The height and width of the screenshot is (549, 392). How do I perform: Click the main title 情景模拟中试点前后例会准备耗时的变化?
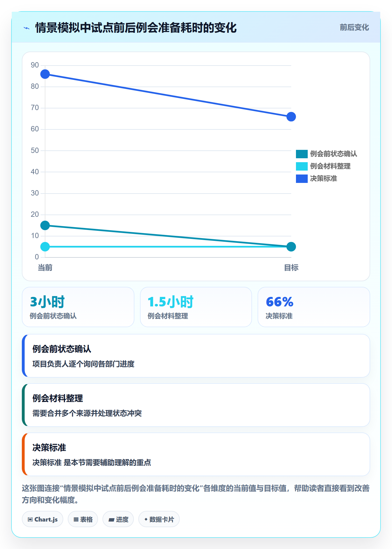tap(136, 28)
